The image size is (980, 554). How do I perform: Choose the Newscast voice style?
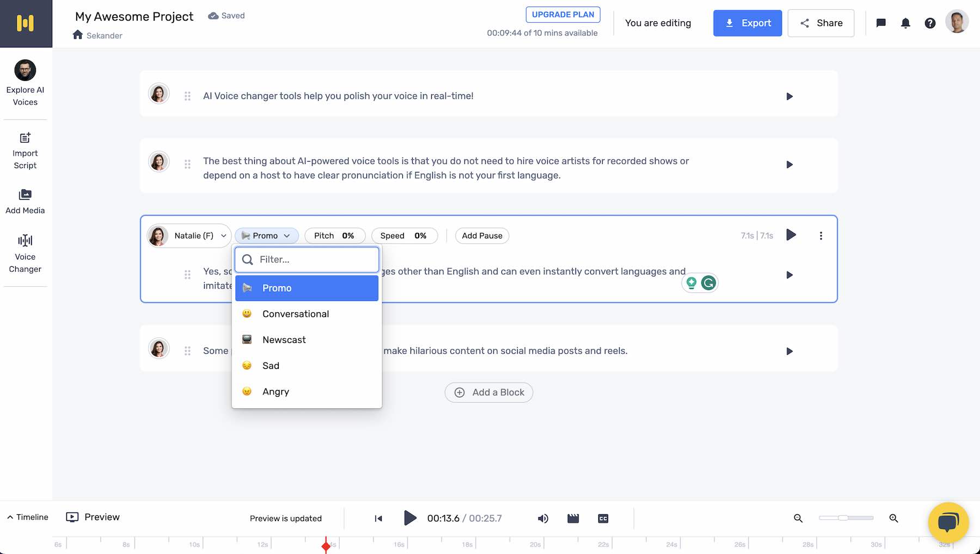pos(284,340)
